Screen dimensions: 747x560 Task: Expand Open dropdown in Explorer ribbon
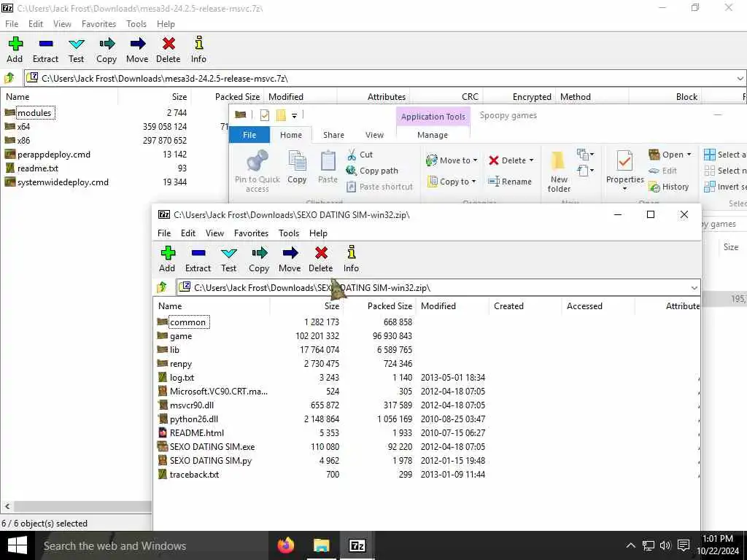[689, 155]
